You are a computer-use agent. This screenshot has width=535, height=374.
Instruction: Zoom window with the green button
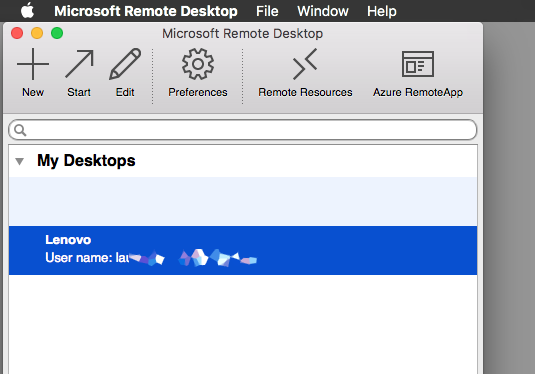coord(57,33)
